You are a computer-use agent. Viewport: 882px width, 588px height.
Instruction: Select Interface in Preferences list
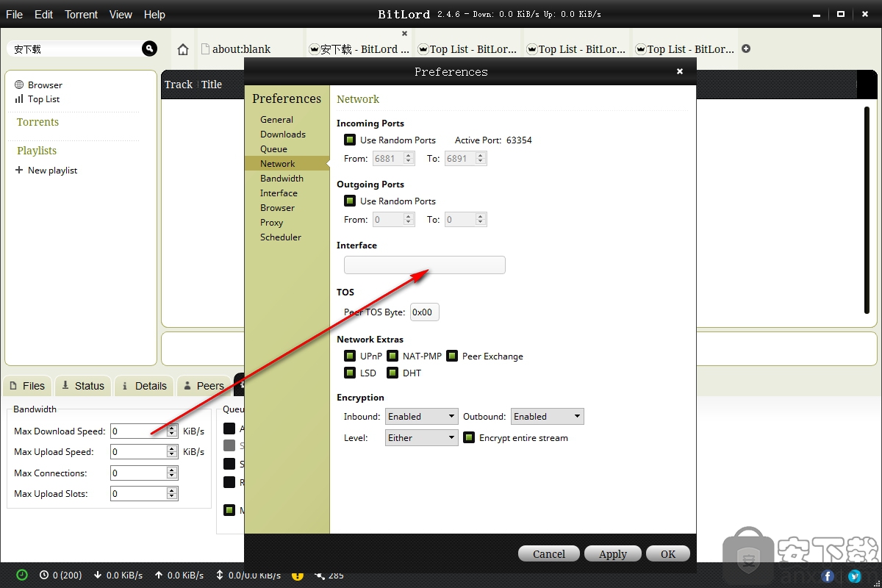pyautogui.click(x=279, y=193)
